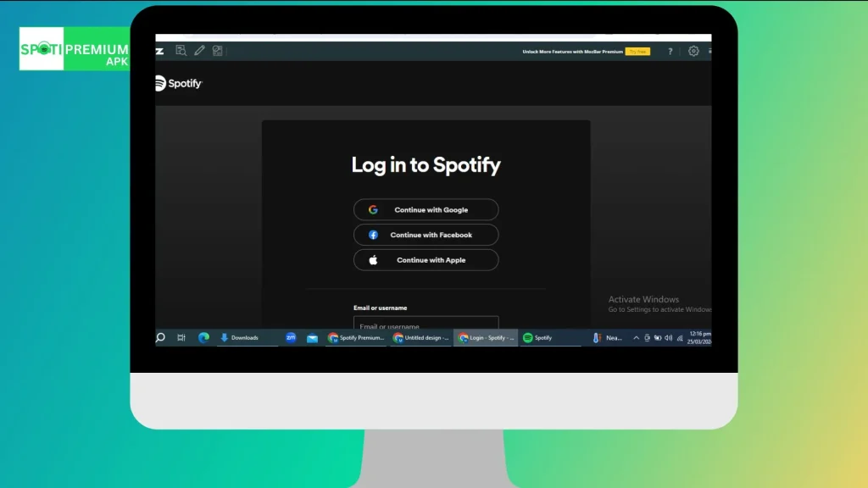Image resolution: width=868 pixels, height=488 pixels.
Task: Open Task View on taskbar
Action: (181, 337)
